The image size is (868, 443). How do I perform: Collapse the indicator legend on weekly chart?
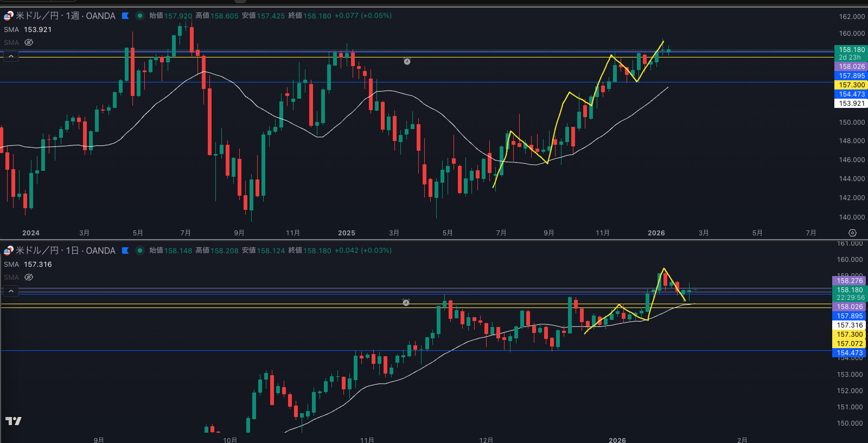[11, 56]
